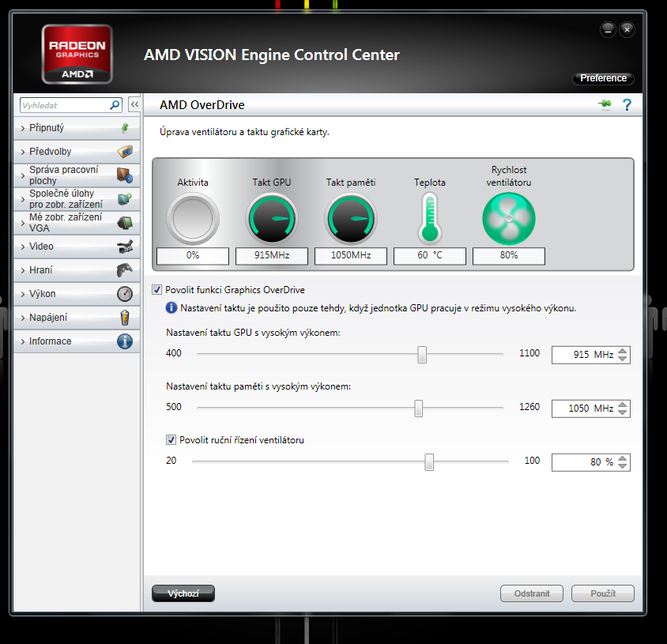Click the Správa pracovní plochy desktop icon
This screenshot has width=667, height=644.
(x=125, y=175)
